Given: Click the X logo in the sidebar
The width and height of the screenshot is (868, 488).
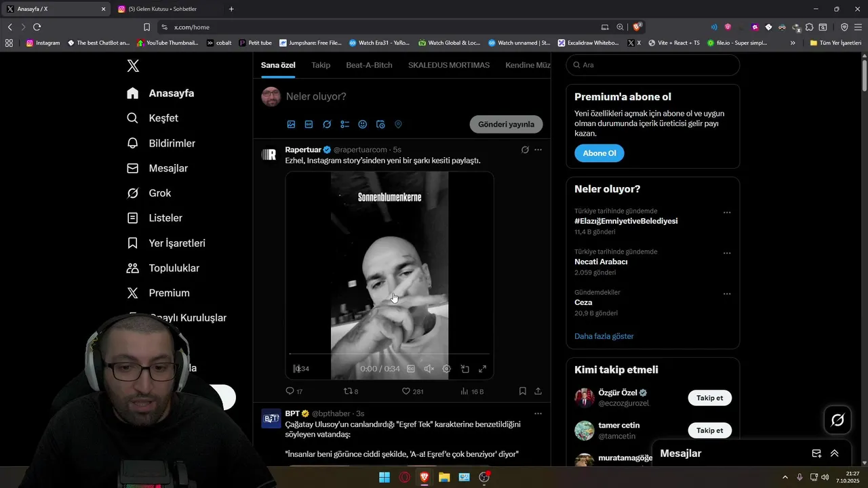Looking at the screenshot, I should (x=133, y=66).
